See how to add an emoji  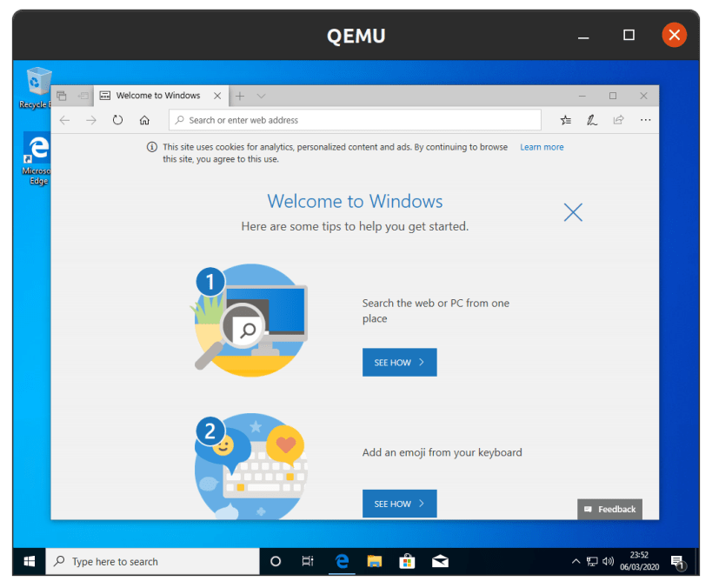coord(400,504)
